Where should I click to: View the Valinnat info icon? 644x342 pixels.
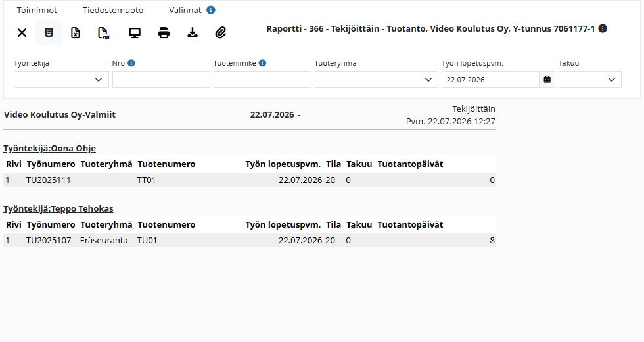tap(211, 10)
